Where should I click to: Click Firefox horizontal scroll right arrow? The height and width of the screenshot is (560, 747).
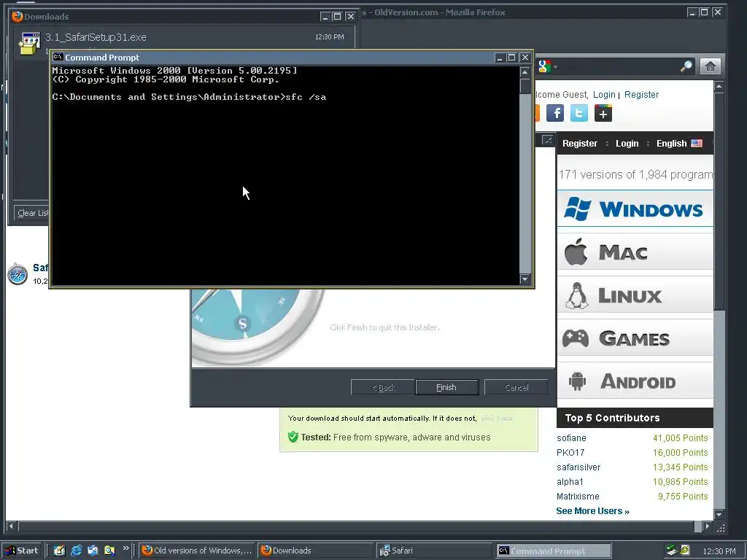coord(708,526)
